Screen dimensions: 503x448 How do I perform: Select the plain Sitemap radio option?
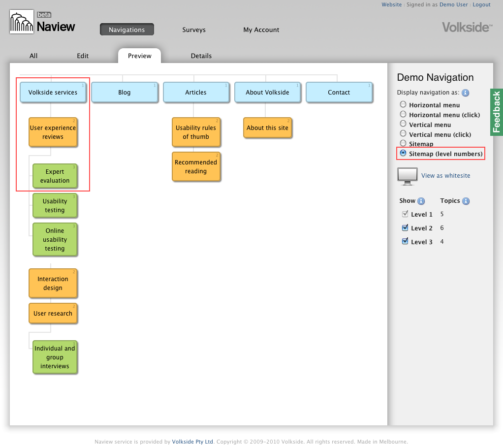tap(403, 143)
